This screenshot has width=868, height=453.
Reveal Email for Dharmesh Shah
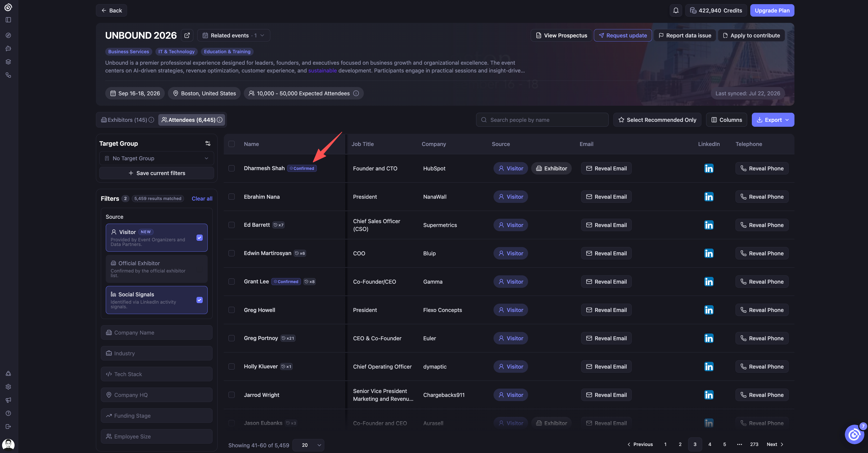(x=606, y=168)
